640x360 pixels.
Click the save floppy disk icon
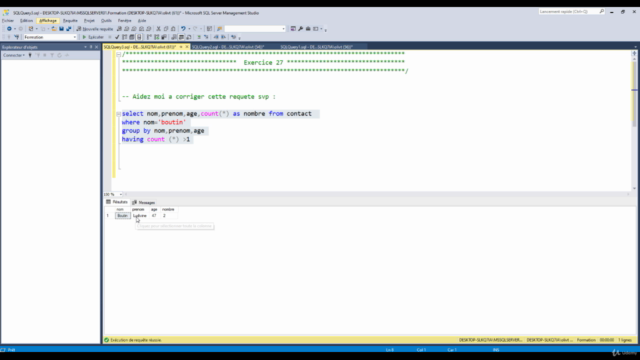coord(61,29)
